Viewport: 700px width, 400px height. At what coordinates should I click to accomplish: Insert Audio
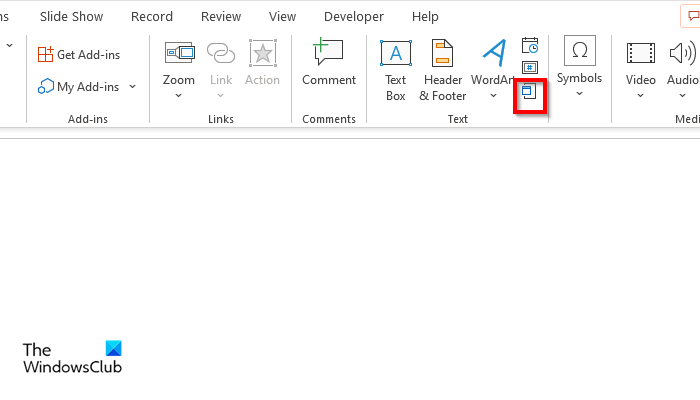coord(683,62)
